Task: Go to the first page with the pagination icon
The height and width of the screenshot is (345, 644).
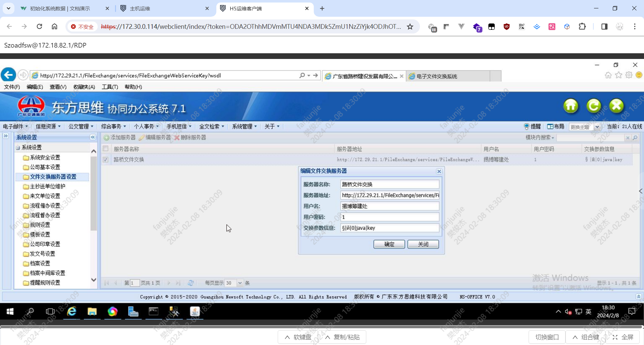Action: pyautogui.click(x=107, y=283)
